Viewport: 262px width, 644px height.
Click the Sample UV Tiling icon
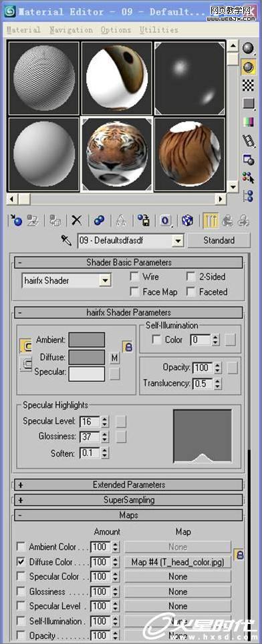tap(248, 103)
